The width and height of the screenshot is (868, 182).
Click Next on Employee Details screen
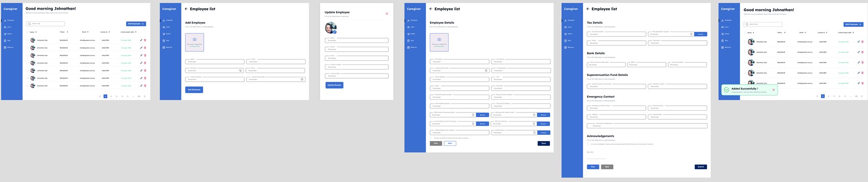[450, 143]
